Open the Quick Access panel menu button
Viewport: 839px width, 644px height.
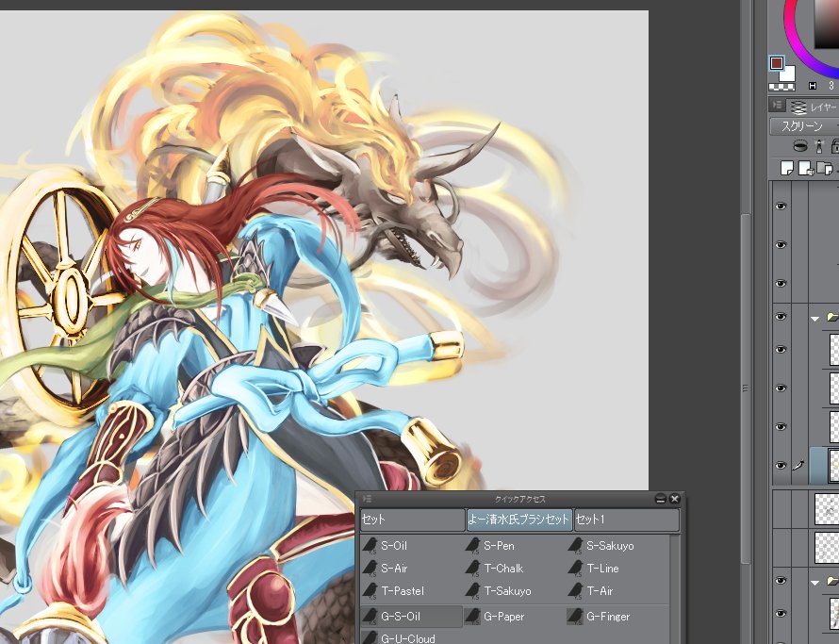[x=367, y=499]
